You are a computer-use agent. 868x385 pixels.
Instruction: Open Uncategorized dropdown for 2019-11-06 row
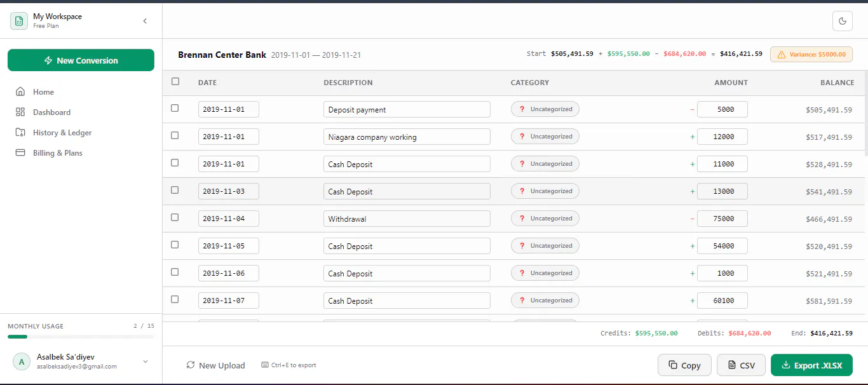(x=545, y=273)
